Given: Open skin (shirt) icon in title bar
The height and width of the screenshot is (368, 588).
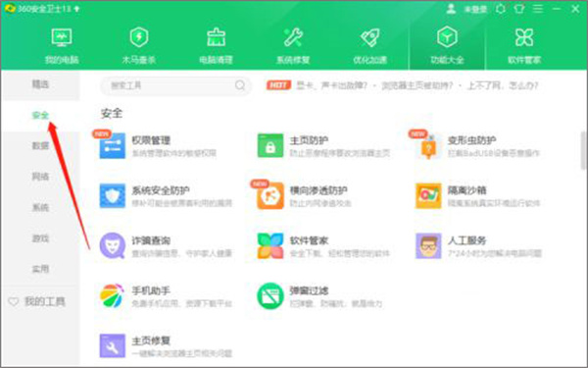Looking at the screenshot, I should coord(519,9).
